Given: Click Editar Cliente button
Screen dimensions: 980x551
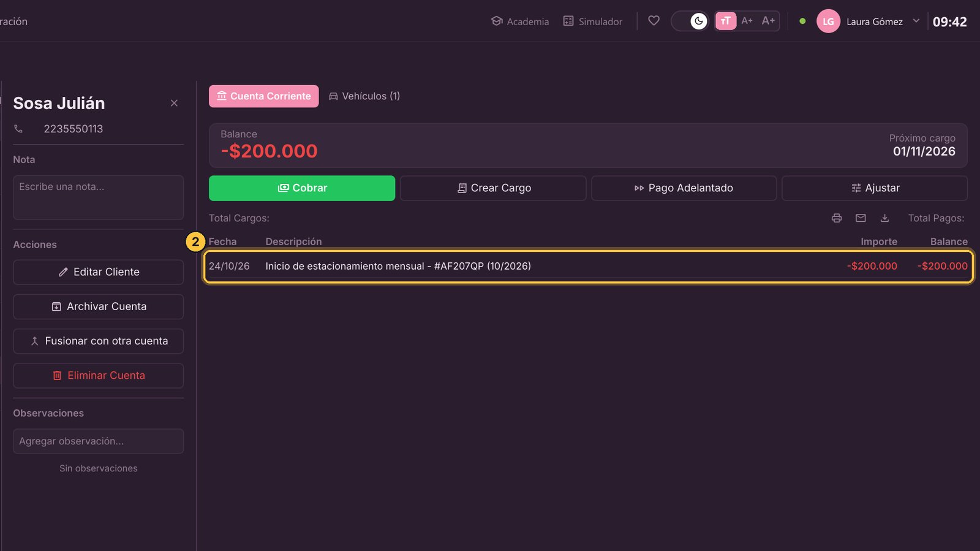Looking at the screenshot, I should click(x=98, y=272).
